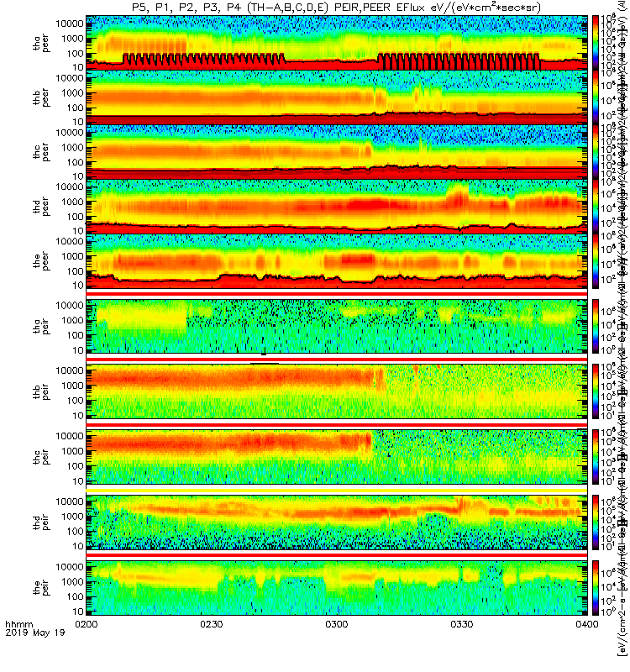
Task: Click the thd peir ion spectrogram panel
Action: pos(337,522)
